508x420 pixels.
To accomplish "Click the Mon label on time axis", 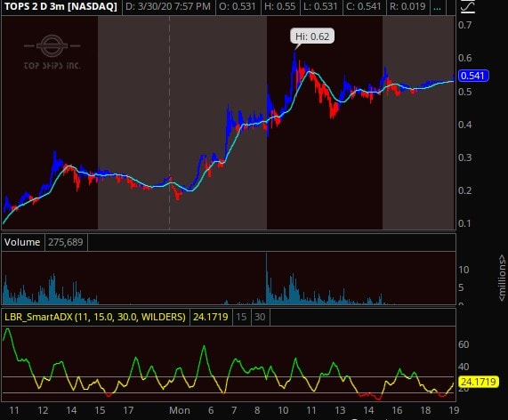I will 180,410.
